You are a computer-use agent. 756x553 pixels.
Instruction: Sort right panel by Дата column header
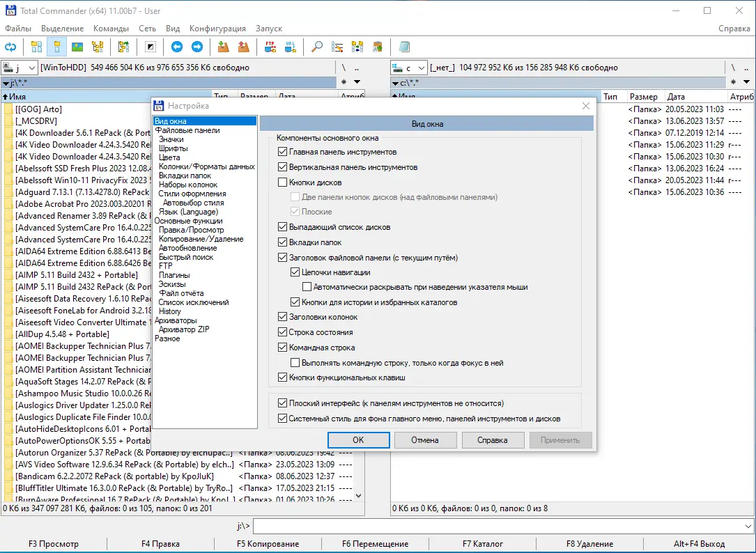[695, 96]
